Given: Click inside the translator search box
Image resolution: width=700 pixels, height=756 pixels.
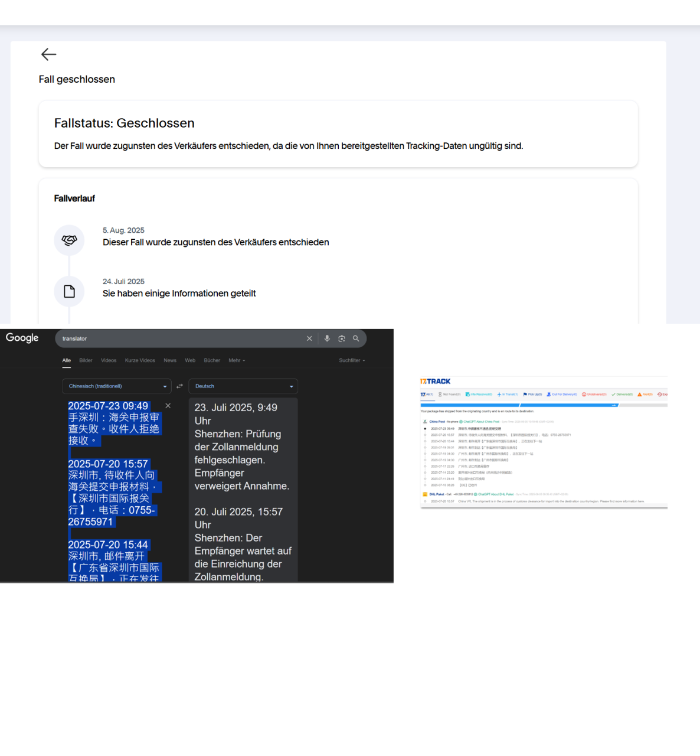Looking at the screenshot, I should coord(177,338).
